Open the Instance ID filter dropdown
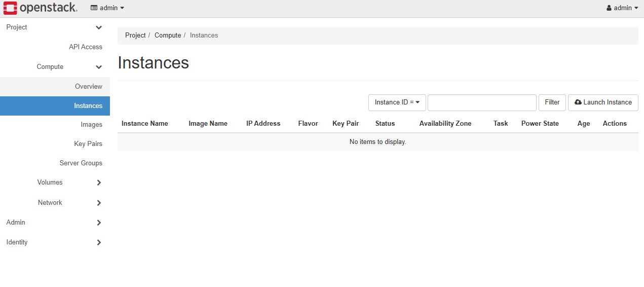 pyautogui.click(x=397, y=102)
